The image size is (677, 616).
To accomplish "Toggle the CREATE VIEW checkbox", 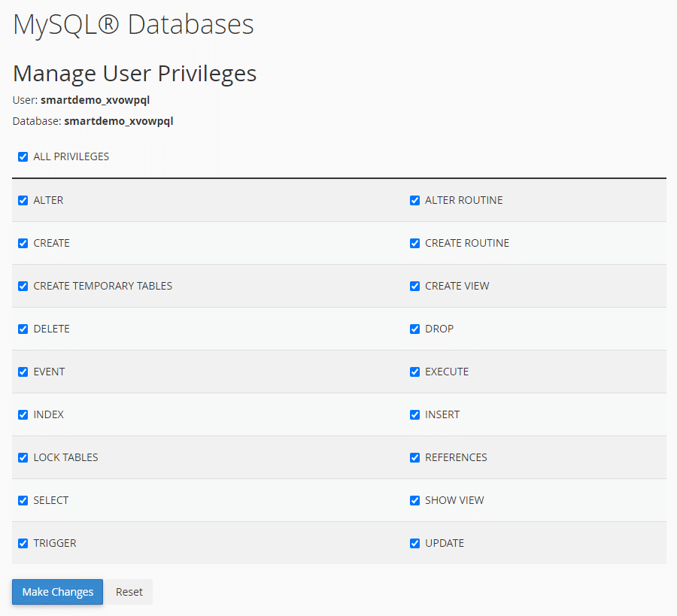I will coord(414,287).
